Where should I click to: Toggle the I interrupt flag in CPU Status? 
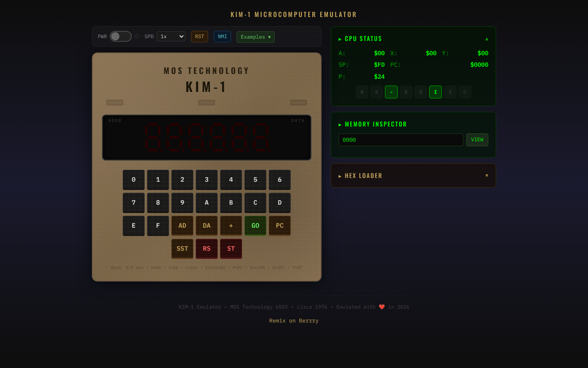coord(435,92)
